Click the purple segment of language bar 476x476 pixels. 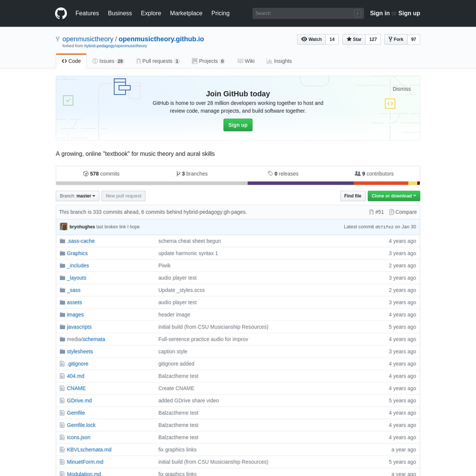(x=300, y=183)
